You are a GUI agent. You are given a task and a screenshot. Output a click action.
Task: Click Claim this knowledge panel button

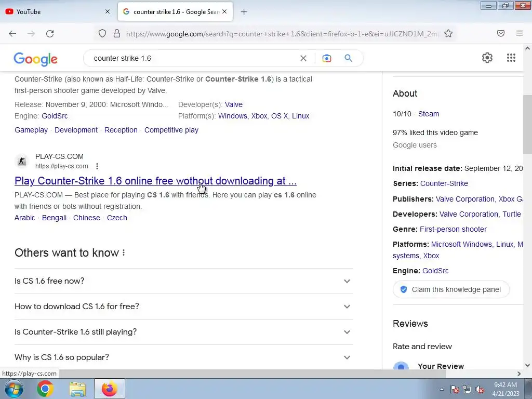(x=451, y=289)
